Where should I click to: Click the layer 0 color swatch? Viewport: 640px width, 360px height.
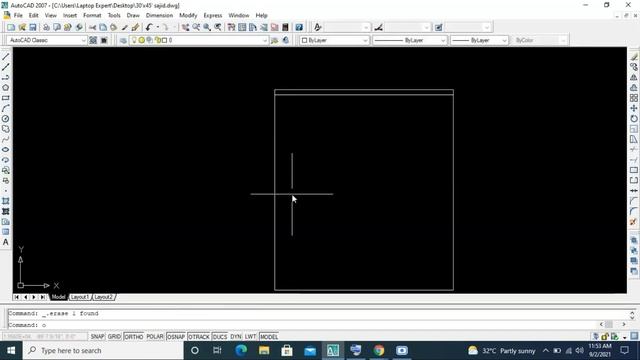tap(164, 40)
